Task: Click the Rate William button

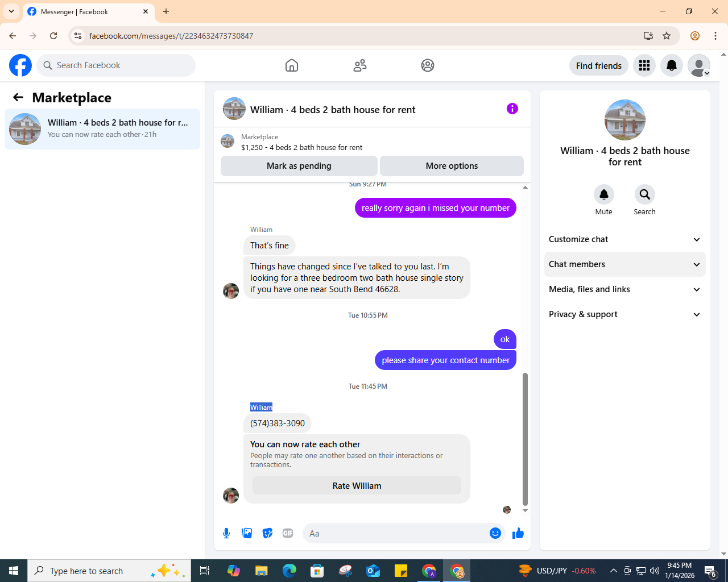Action: [357, 486]
